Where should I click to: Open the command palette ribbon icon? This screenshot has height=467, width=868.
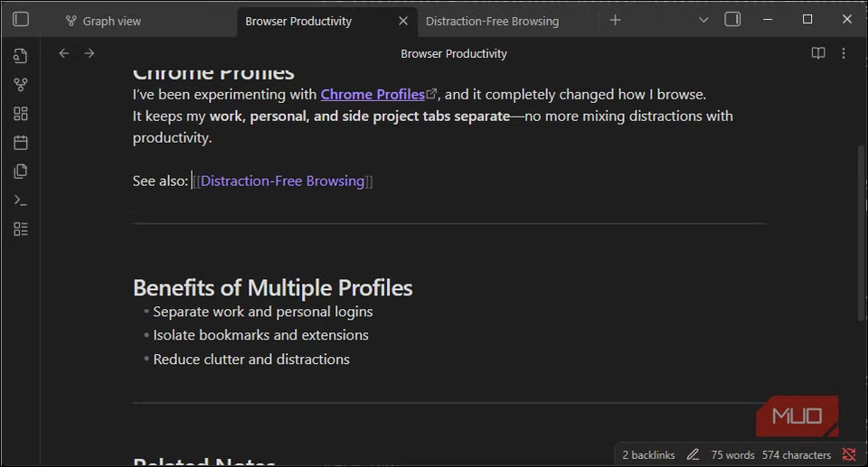(21, 201)
